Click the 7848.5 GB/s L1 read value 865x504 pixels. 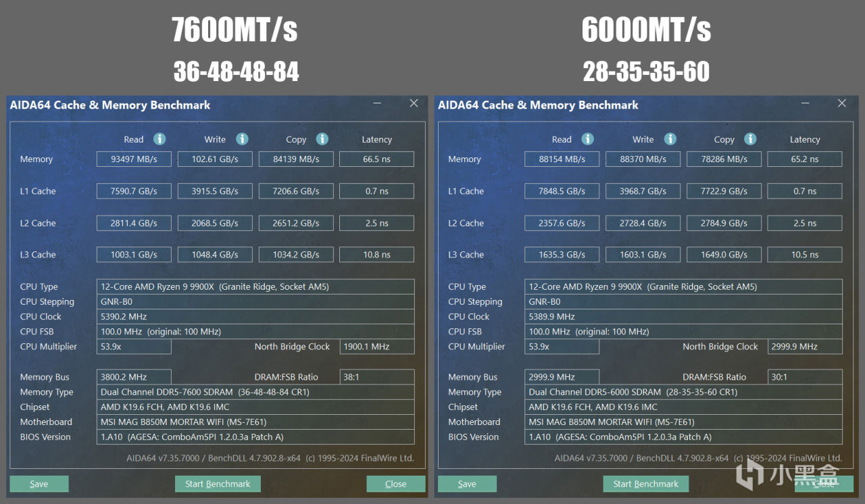point(562,191)
